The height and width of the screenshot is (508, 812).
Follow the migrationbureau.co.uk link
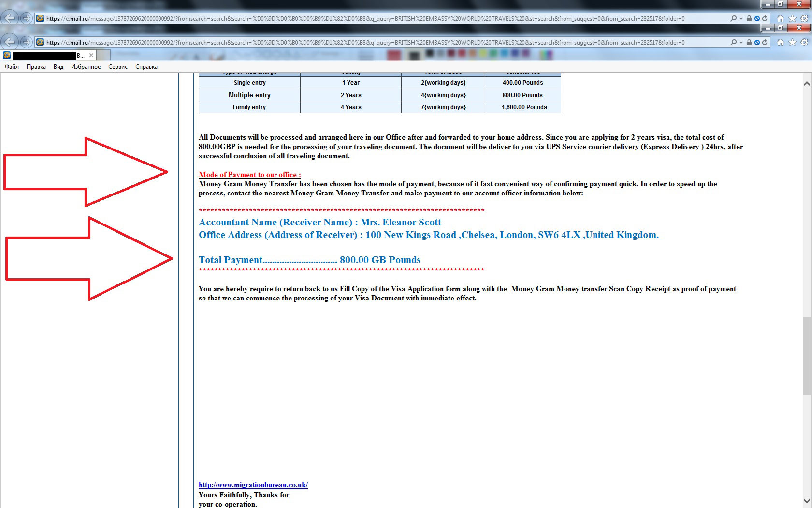(x=253, y=485)
